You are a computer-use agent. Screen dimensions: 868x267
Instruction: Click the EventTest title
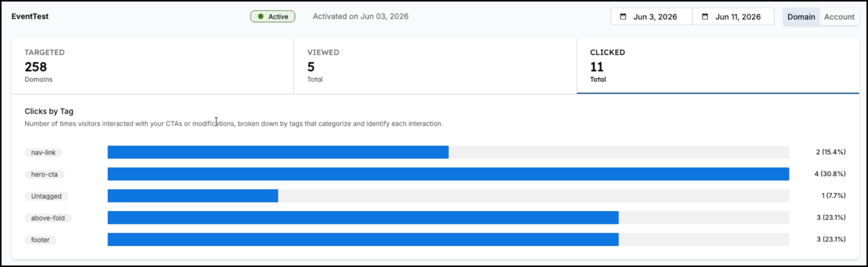[30, 17]
